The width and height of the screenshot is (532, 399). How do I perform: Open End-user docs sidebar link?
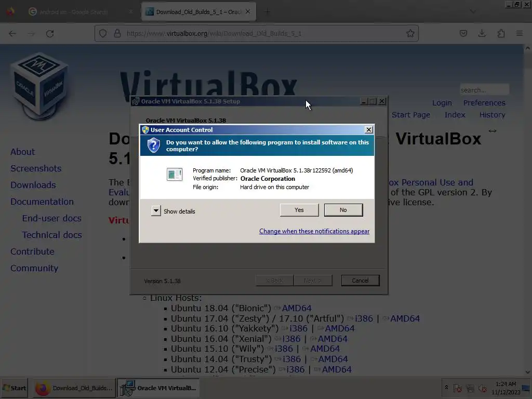pyautogui.click(x=51, y=218)
